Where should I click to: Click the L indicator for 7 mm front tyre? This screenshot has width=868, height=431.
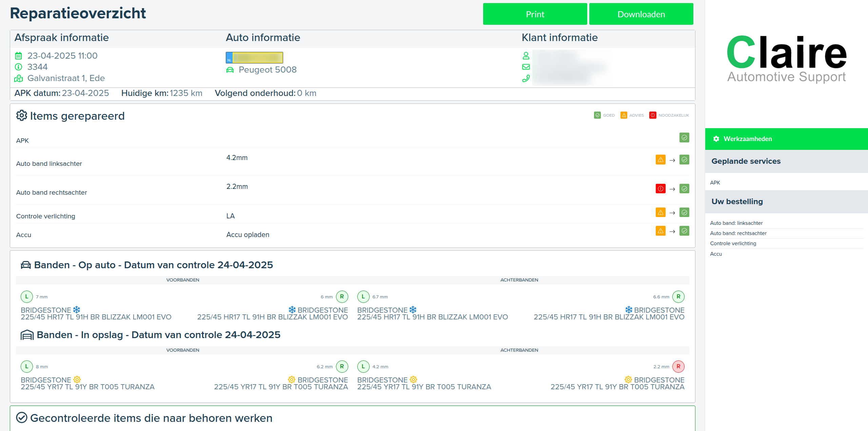pyautogui.click(x=27, y=296)
